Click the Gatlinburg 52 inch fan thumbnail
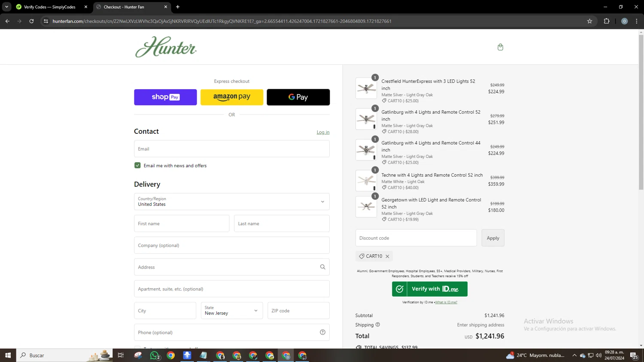 click(x=366, y=119)
